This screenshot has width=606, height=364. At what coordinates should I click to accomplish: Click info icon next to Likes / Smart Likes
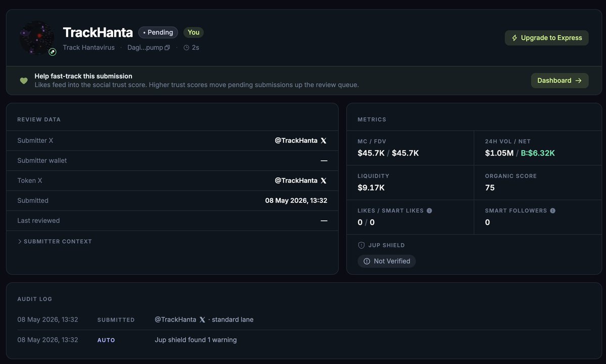click(x=429, y=211)
